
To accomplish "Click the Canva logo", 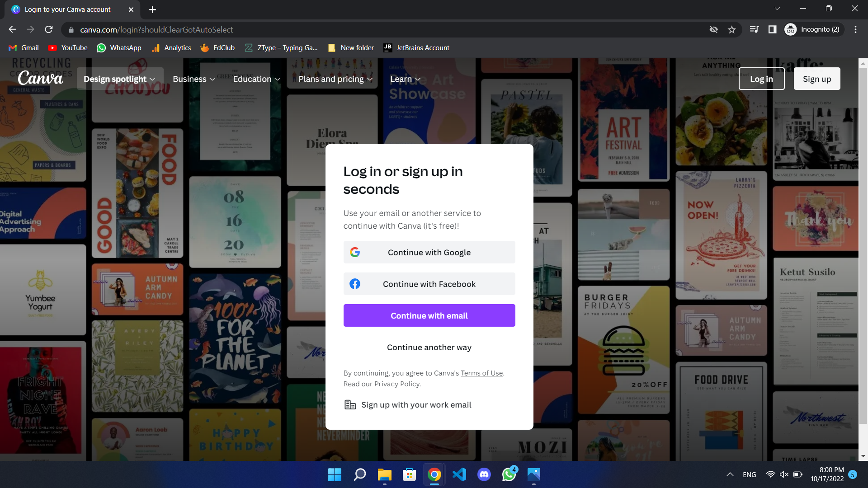I will pyautogui.click(x=41, y=78).
